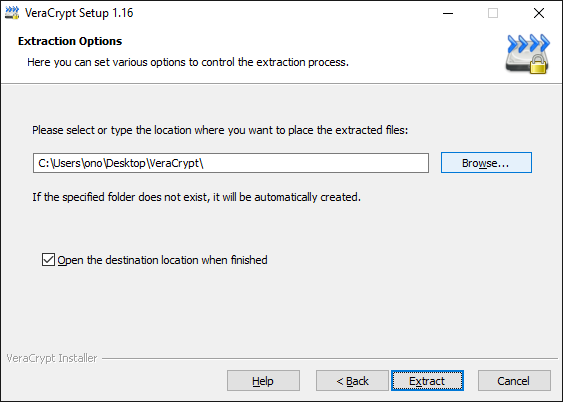Click the 'Open the destination location when finished' label
This screenshot has height=402, width=563.
(162, 260)
